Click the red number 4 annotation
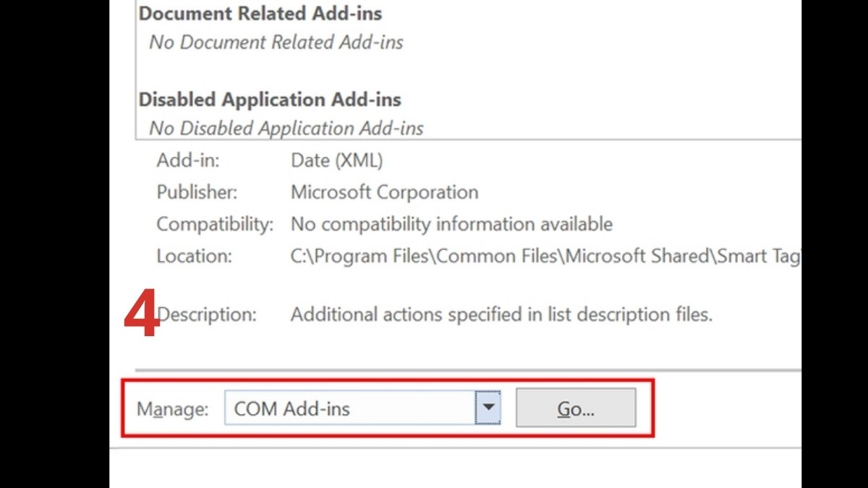 click(x=150, y=314)
